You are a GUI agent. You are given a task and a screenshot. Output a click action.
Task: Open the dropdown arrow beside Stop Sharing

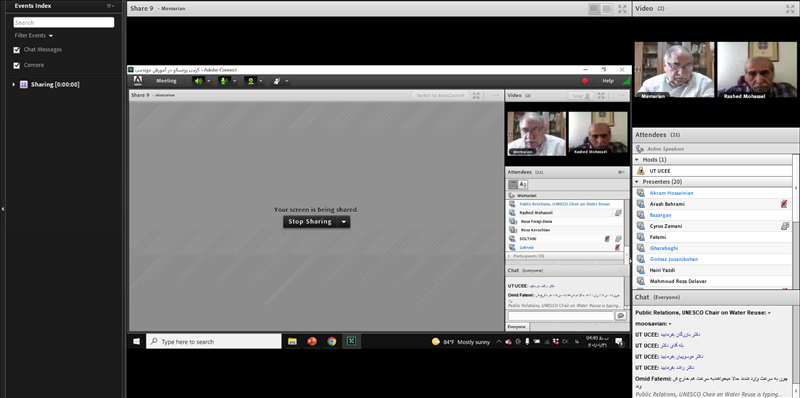click(344, 222)
